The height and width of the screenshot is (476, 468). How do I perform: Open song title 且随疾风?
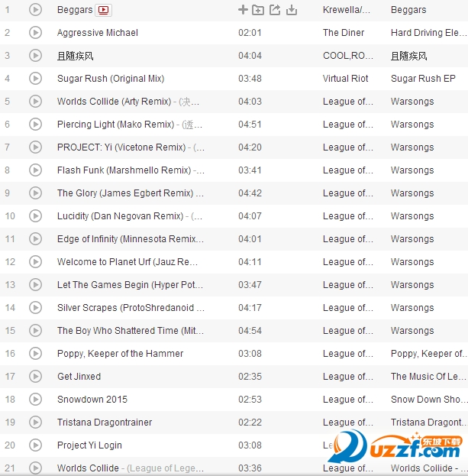[x=76, y=56]
